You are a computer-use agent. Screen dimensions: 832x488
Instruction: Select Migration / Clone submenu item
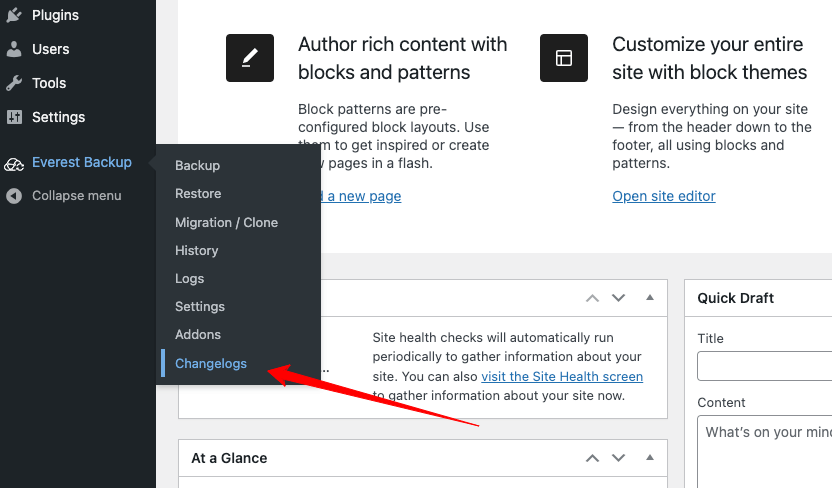tap(226, 222)
